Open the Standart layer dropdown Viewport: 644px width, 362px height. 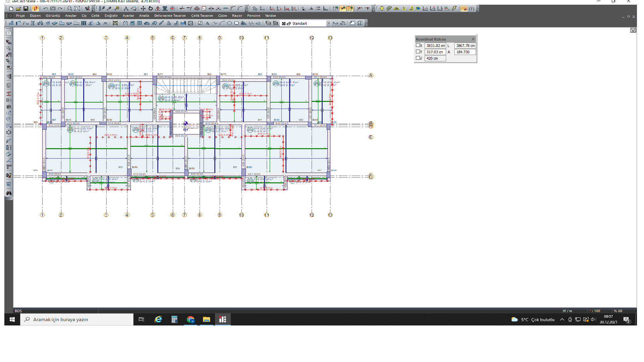pos(328,23)
